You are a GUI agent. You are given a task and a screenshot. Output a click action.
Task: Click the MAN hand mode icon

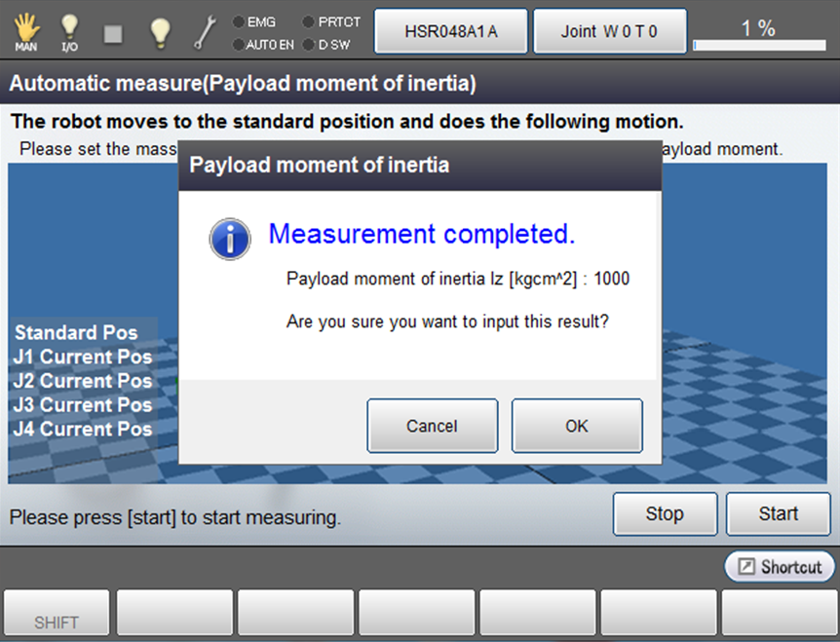pos(26,32)
